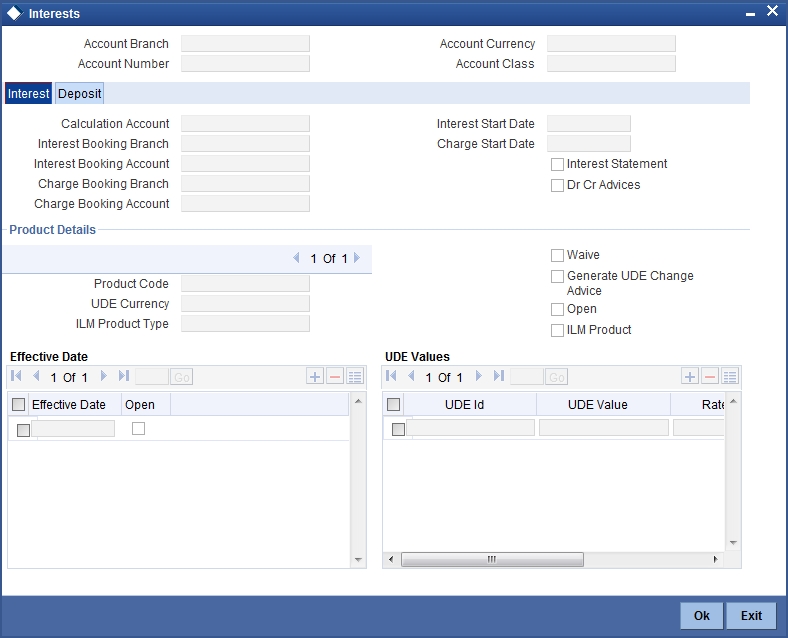Image resolution: width=788 pixels, height=638 pixels.
Task: Switch to the Deposit tab
Action: coord(79,93)
